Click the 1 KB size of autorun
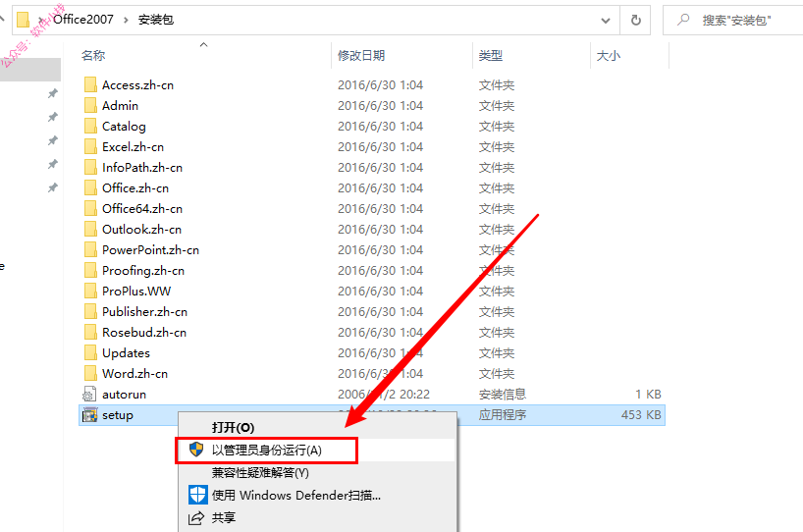The image size is (803, 532). (648, 395)
